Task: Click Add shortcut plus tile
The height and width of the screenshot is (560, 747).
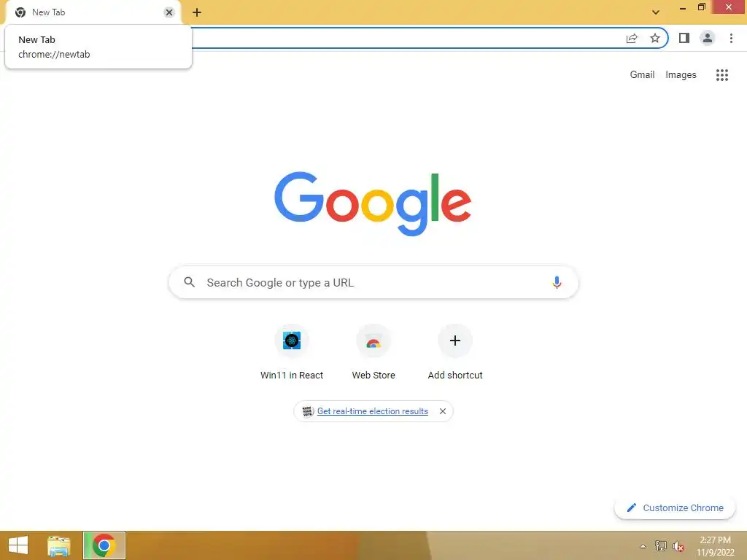Action: click(x=455, y=352)
